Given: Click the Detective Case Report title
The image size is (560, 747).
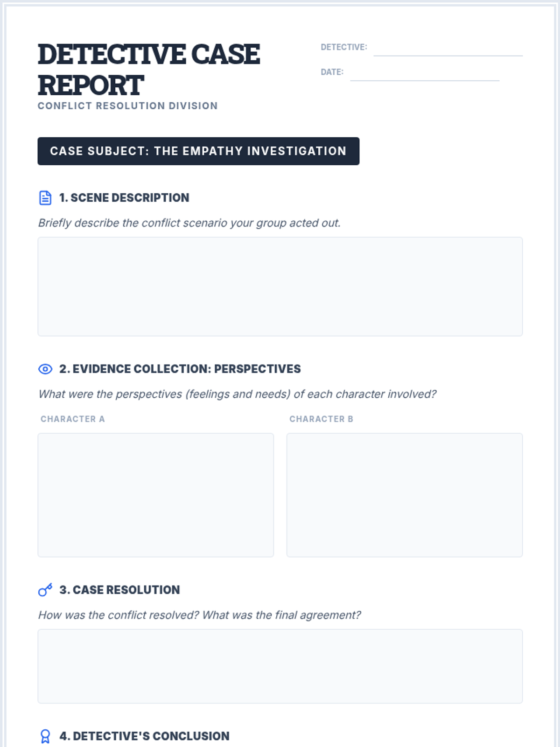Looking at the screenshot, I should (x=149, y=70).
